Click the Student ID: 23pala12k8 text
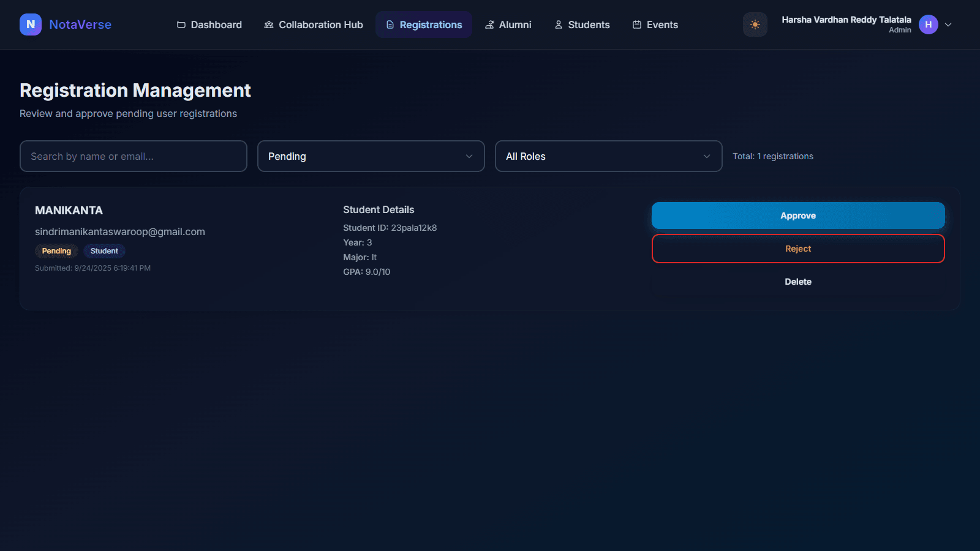The image size is (980, 551). [390, 228]
